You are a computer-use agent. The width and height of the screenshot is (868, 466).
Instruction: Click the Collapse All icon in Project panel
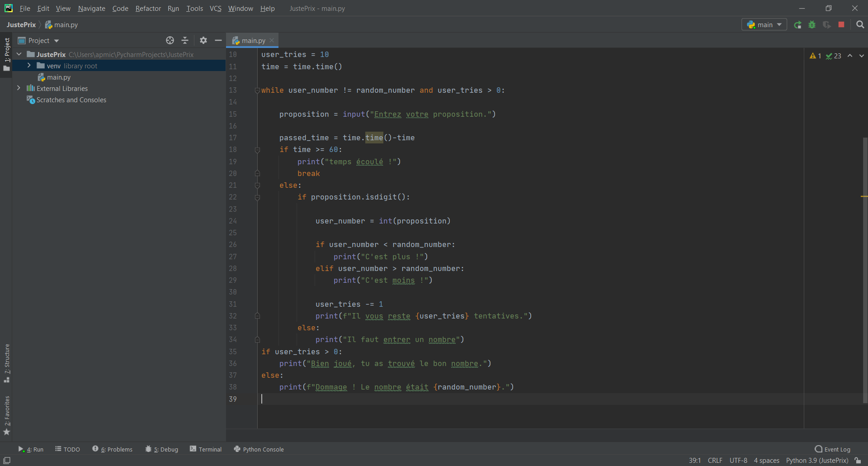click(x=185, y=40)
